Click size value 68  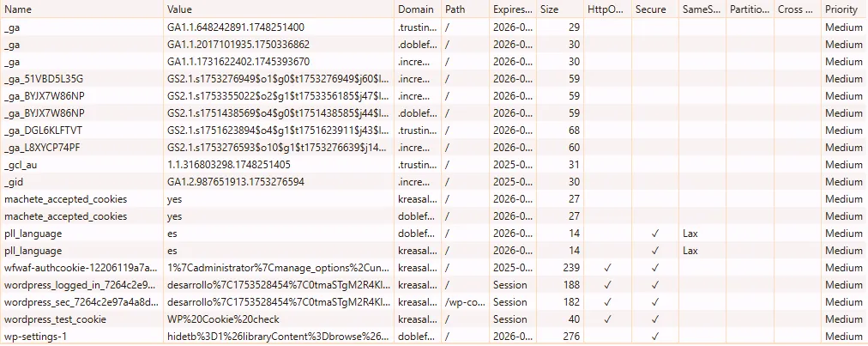(x=574, y=131)
